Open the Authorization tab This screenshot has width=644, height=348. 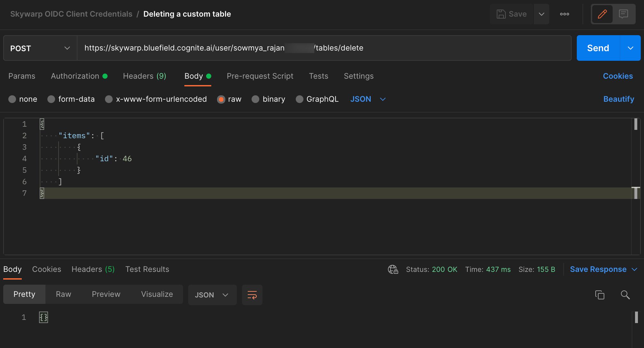point(79,76)
